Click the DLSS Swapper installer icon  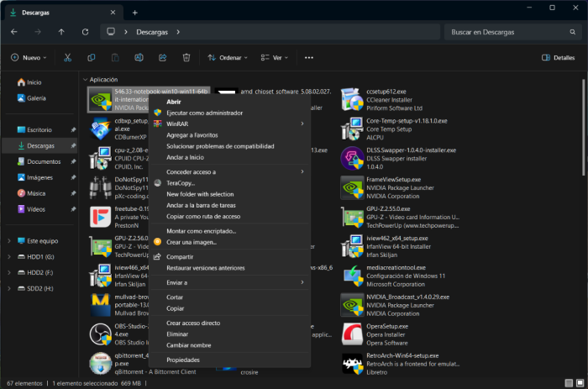coord(352,158)
